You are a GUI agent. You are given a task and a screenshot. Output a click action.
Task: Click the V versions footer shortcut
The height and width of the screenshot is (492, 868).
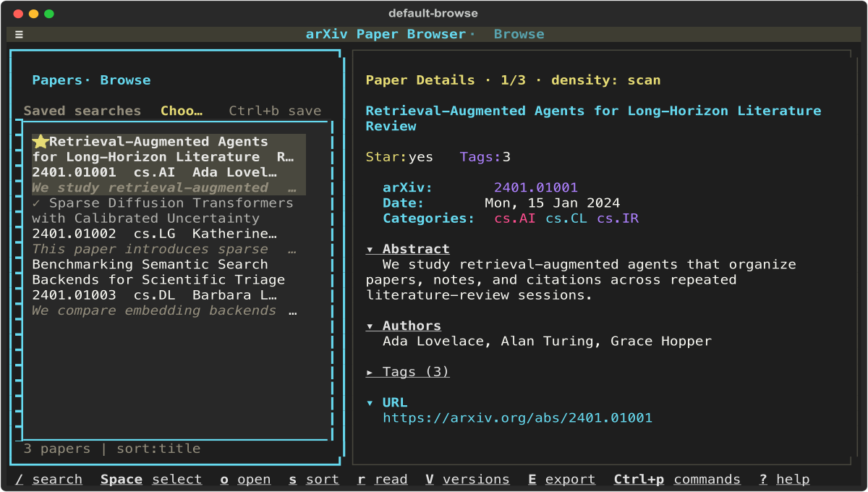coord(467,479)
